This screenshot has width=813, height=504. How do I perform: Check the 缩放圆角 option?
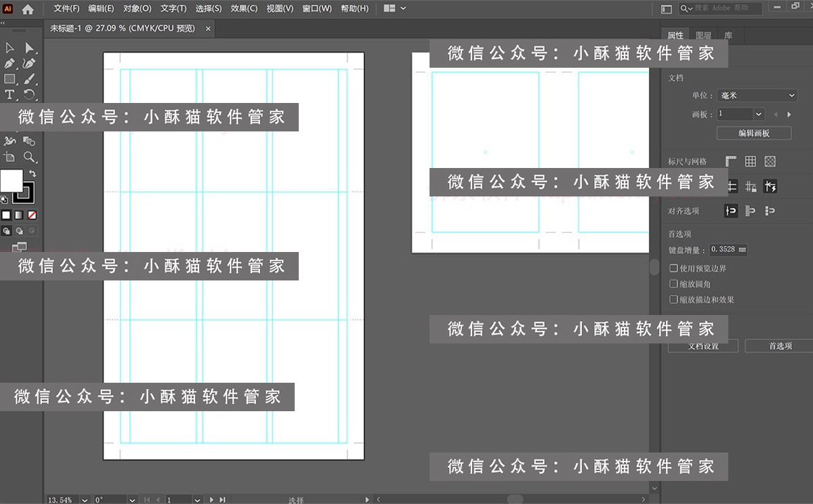click(x=673, y=284)
